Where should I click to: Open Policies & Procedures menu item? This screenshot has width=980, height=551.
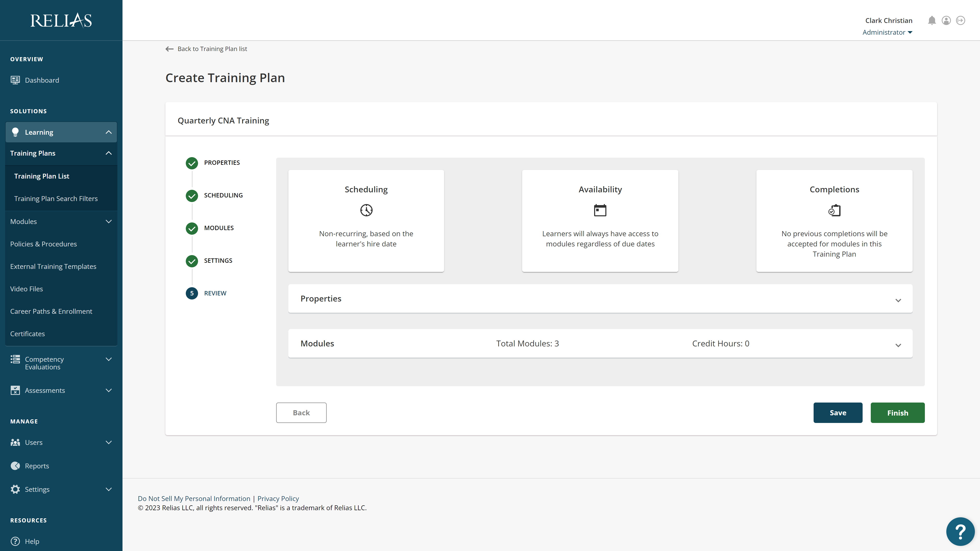pyautogui.click(x=43, y=244)
